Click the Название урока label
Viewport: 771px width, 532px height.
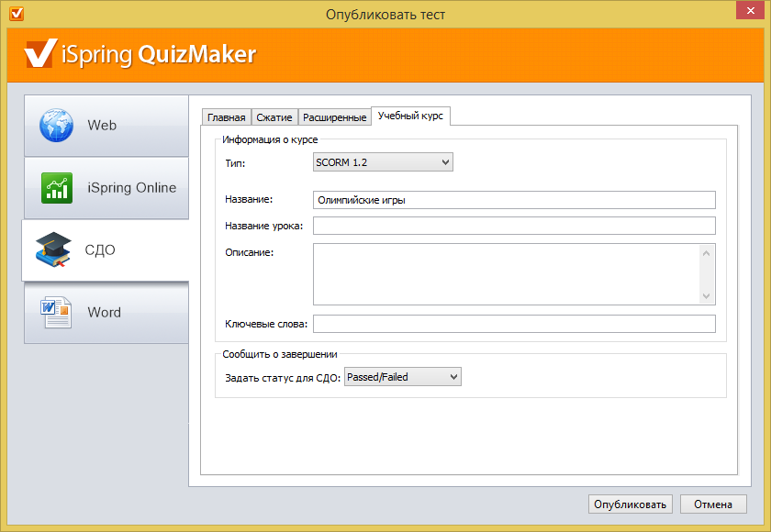coord(264,226)
